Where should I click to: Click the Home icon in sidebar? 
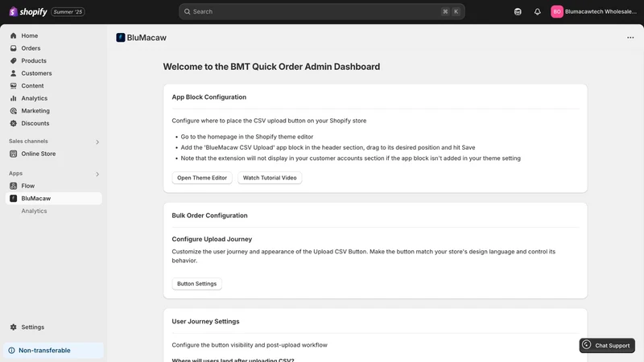point(14,35)
